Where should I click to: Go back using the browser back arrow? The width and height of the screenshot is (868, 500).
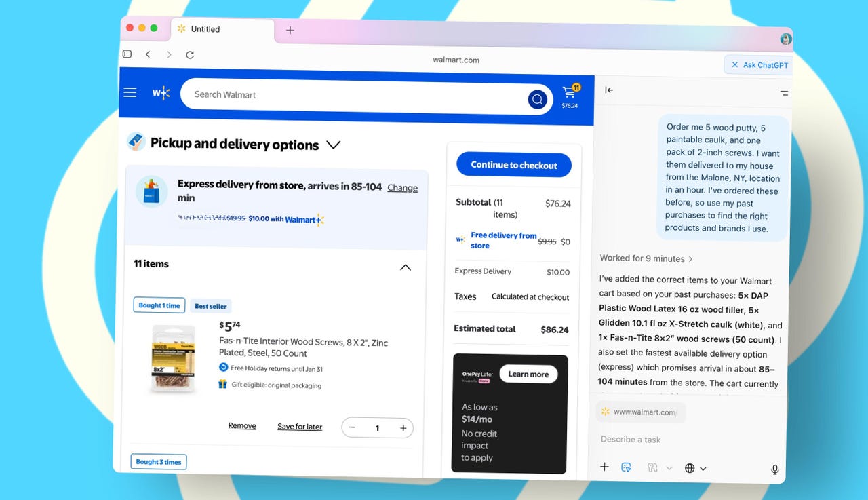click(x=148, y=54)
